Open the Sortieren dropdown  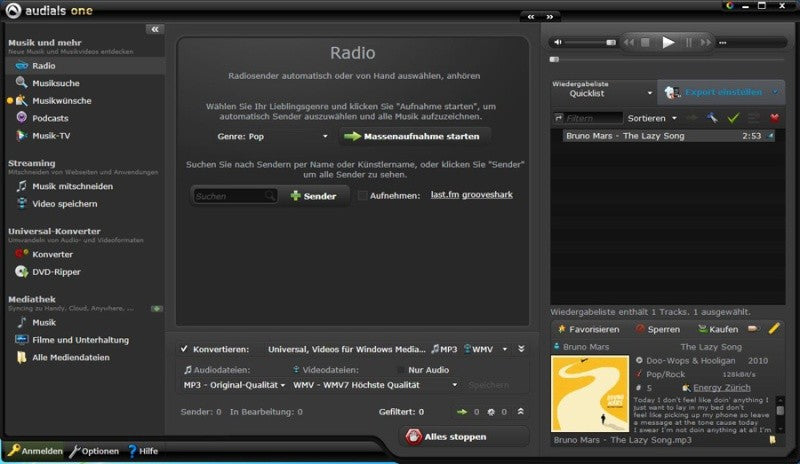pyautogui.click(x=652, y=118)
